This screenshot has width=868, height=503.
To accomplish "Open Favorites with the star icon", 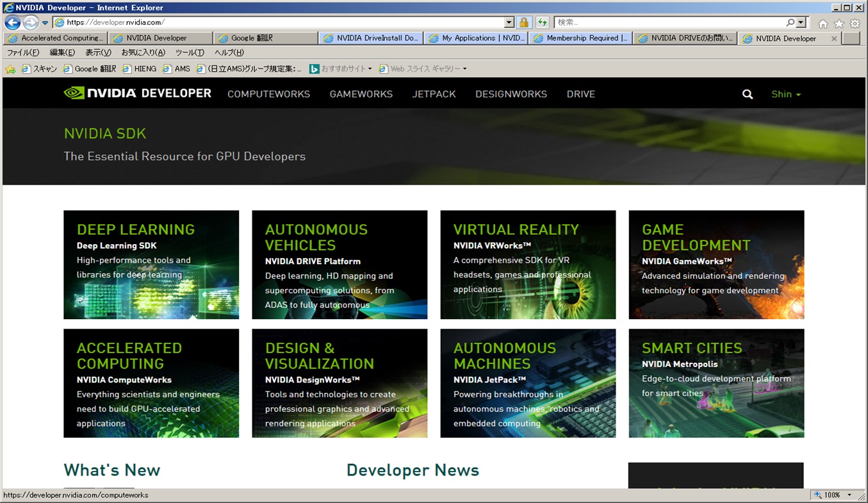I will (x=839, y=24).
